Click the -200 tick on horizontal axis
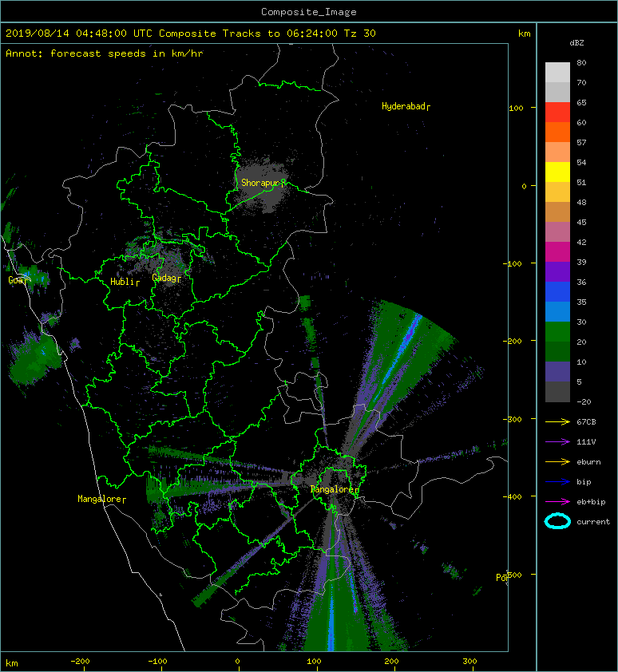618x672 pixels. [x=80, y=662]
